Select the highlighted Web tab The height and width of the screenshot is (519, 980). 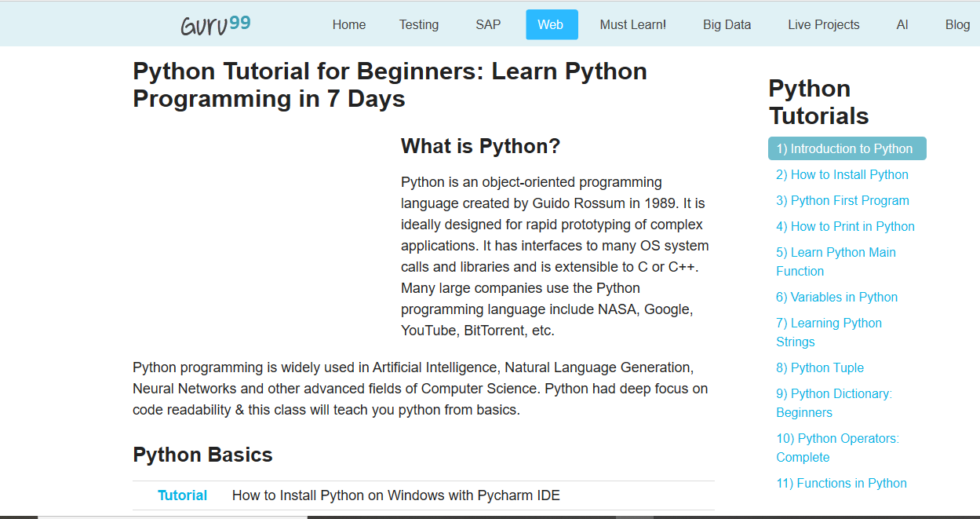(551, 24)
